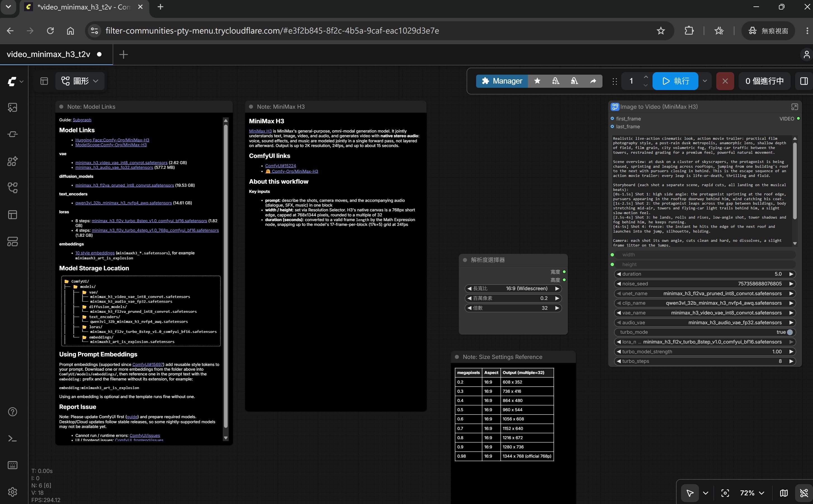Open the Hugging Face:Comfy-Org/MiniMax-H3 link
Viewport: 813px width, 504px height.
coord(112,140)
